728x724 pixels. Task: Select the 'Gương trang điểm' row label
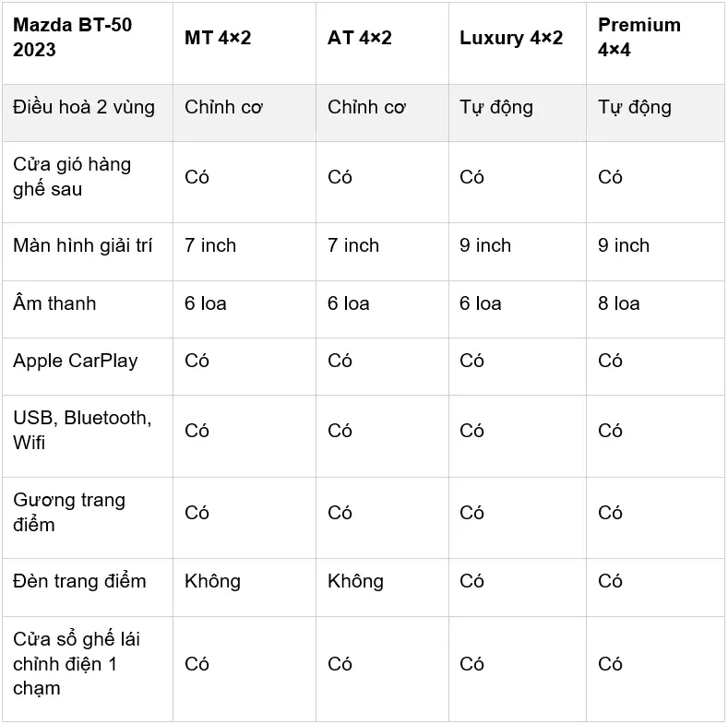click(69, 513)
